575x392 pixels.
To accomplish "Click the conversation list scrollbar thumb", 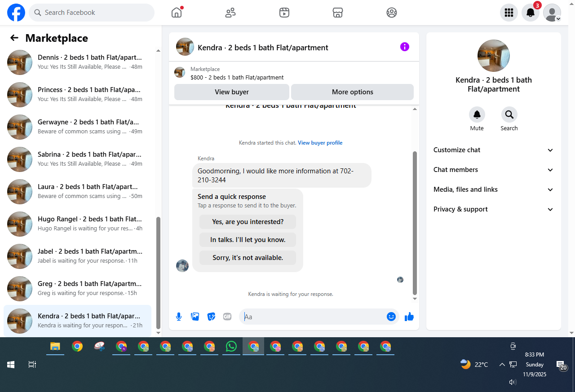I will (x=158, y=273).
